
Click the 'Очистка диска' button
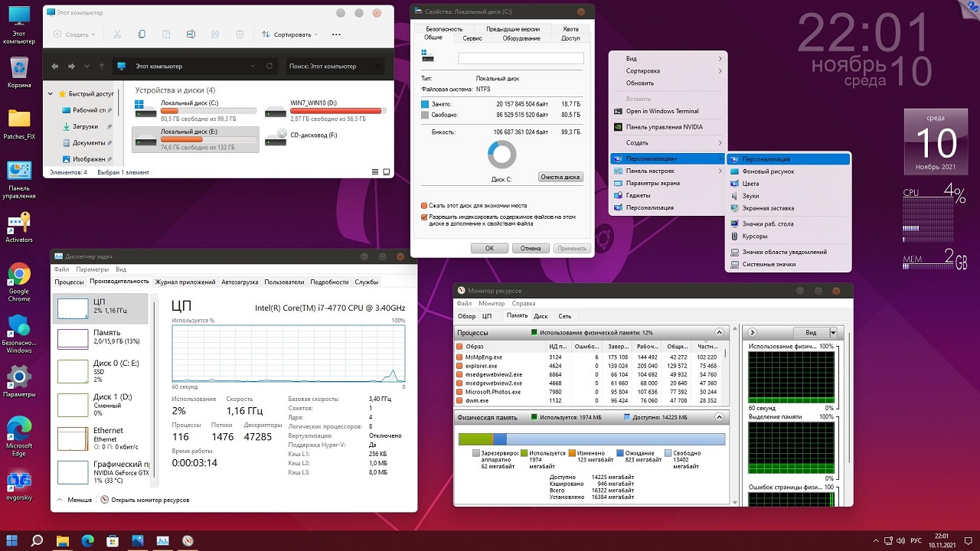[x=560, y=177]
